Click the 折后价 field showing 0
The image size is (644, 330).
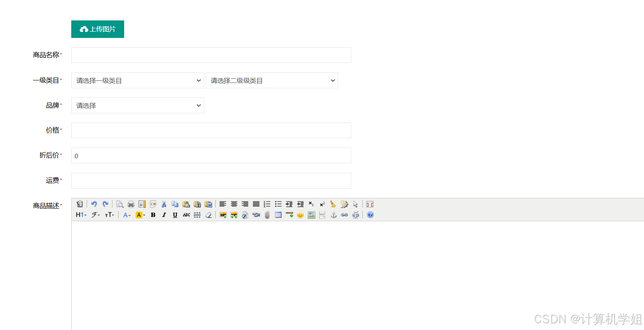click(x=211, y=155)
